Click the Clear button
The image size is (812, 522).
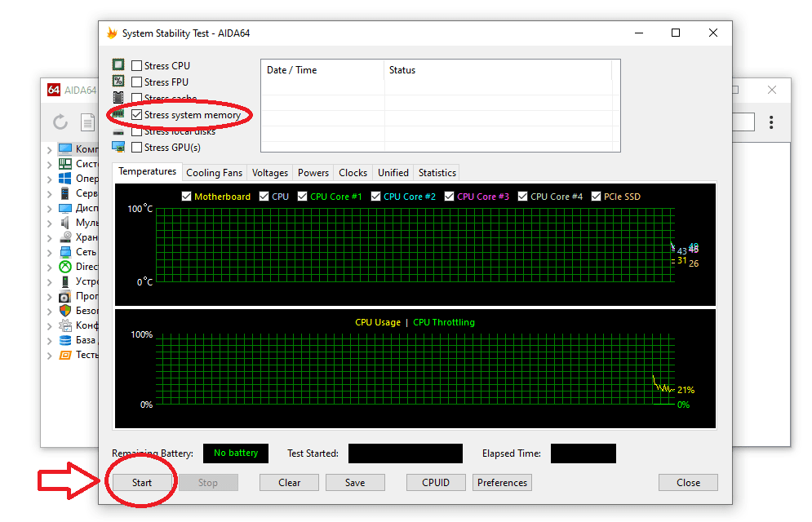(289, 483)
